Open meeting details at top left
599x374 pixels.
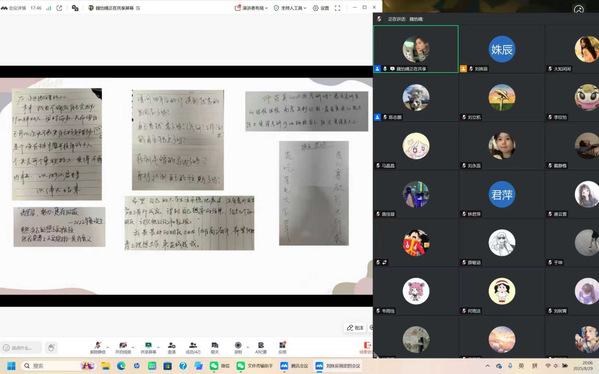tap(14, 8)
